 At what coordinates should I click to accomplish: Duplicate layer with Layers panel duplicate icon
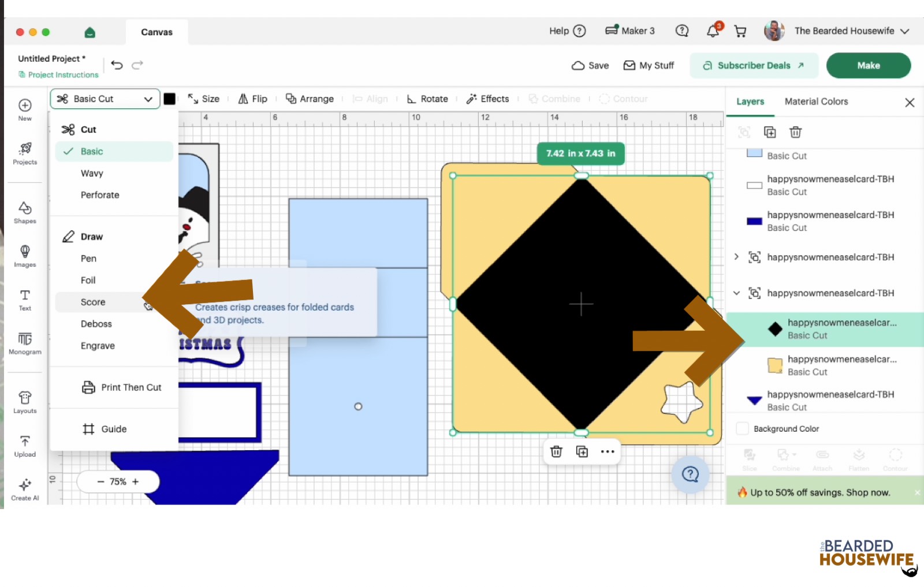[x=770, y=132]
